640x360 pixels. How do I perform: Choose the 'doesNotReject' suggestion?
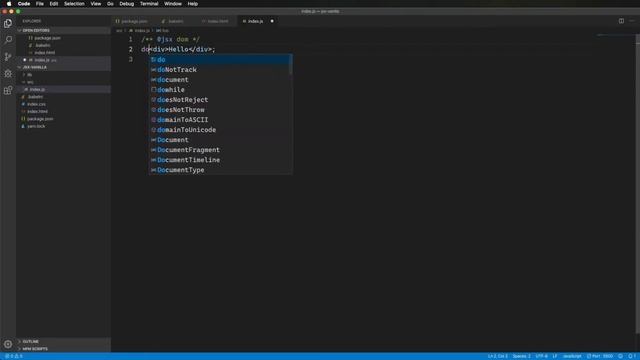point(220,100)
